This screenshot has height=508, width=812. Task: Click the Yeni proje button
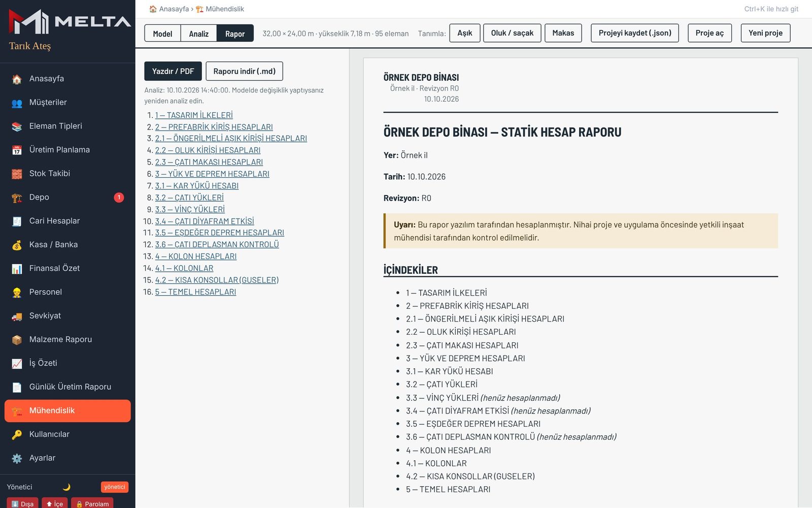pyautogui.click(x=765, y=33)
